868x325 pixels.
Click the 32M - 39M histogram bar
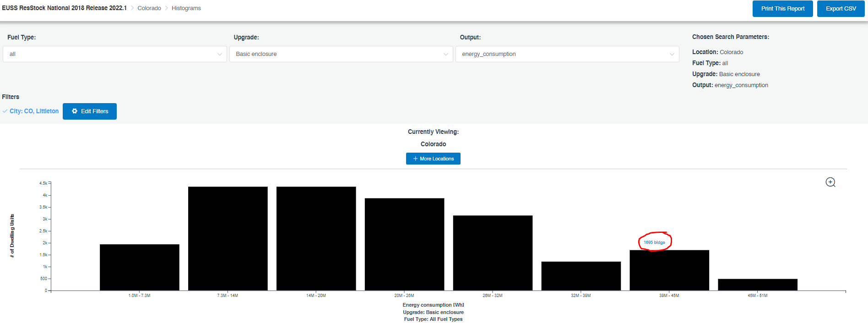581,276
